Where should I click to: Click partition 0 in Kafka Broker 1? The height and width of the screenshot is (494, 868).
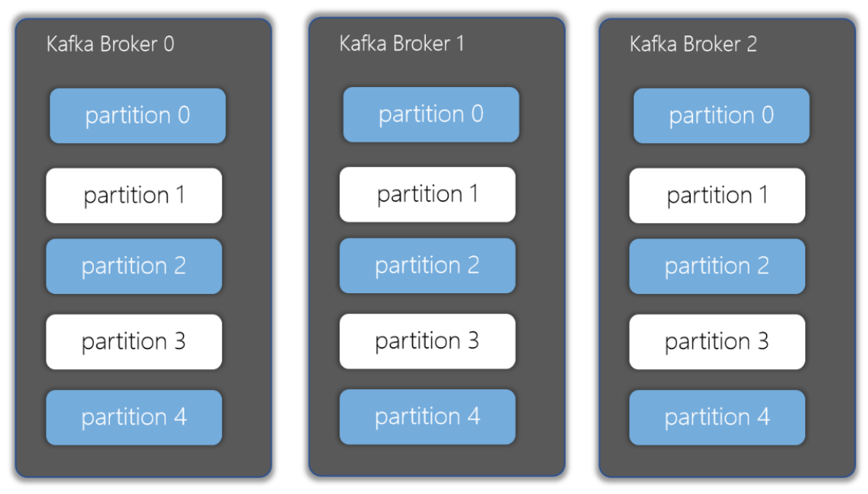[431, 114]
